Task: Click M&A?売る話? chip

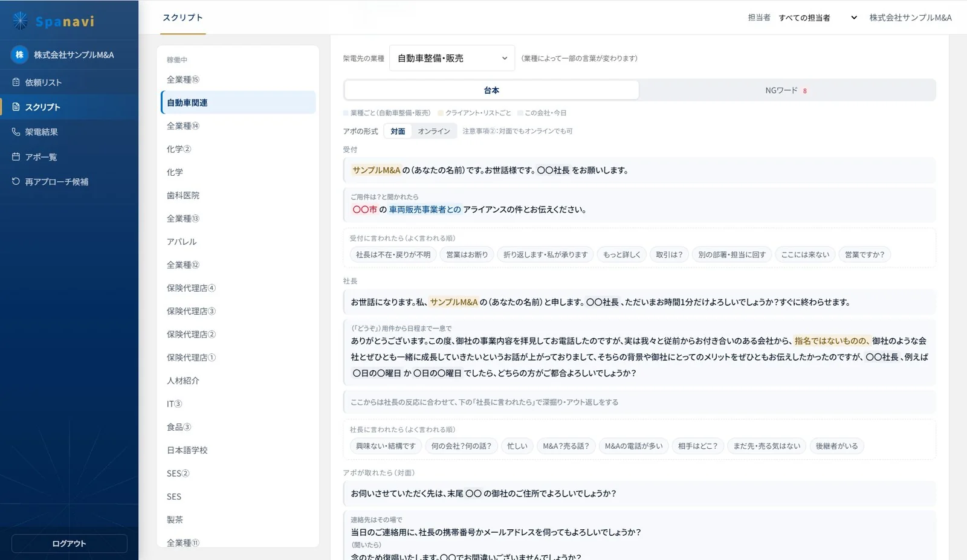Action: 566,446
